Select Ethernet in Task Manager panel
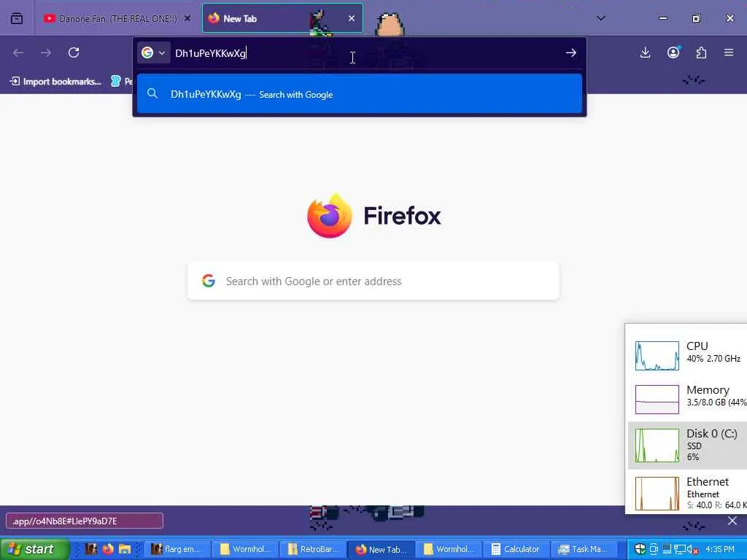Image resolution: width=747 pixels, height=560 pixels. point(687,493)
